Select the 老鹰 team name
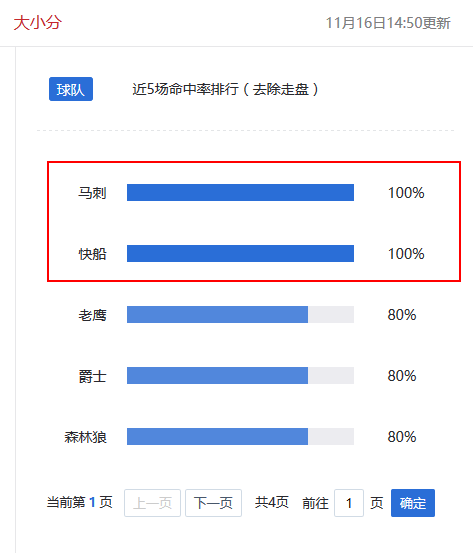 pos(92,315)
